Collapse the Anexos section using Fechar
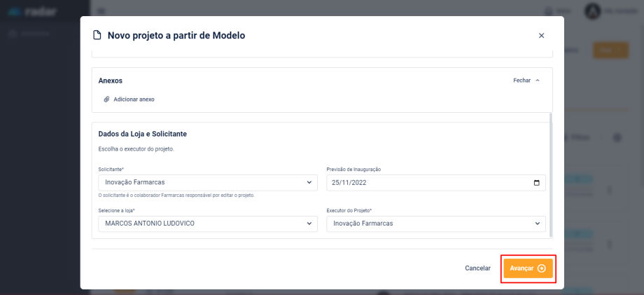644x295 pixels. coord(526,81)
